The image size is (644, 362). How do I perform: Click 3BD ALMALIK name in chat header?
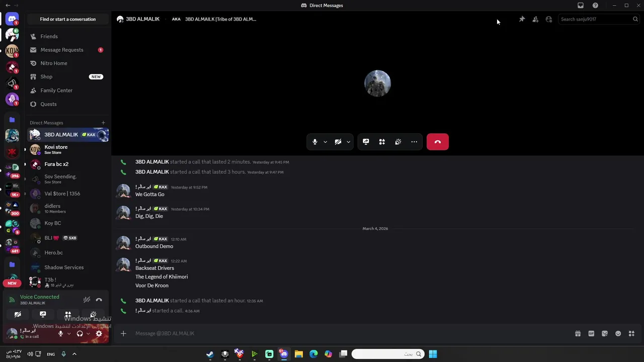[x=142, y=19]
